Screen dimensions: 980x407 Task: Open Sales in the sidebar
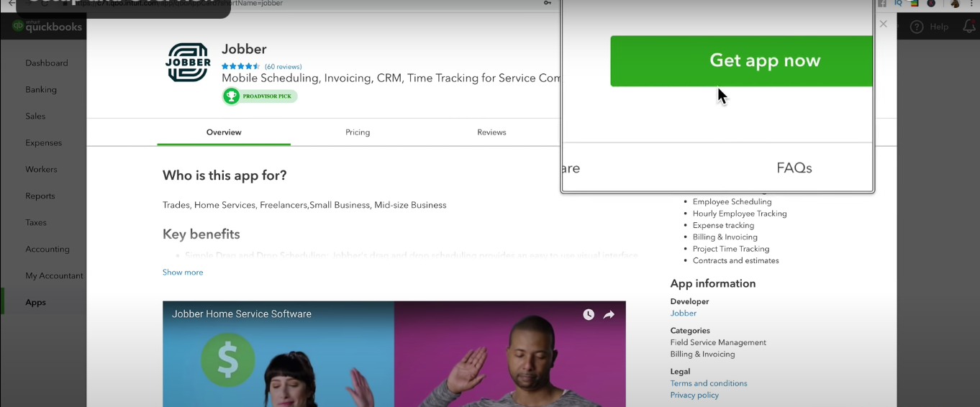tap(35, 116)
